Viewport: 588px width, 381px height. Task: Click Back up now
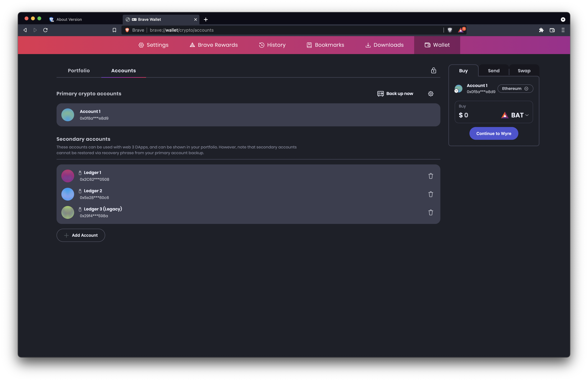pos(395,94)
